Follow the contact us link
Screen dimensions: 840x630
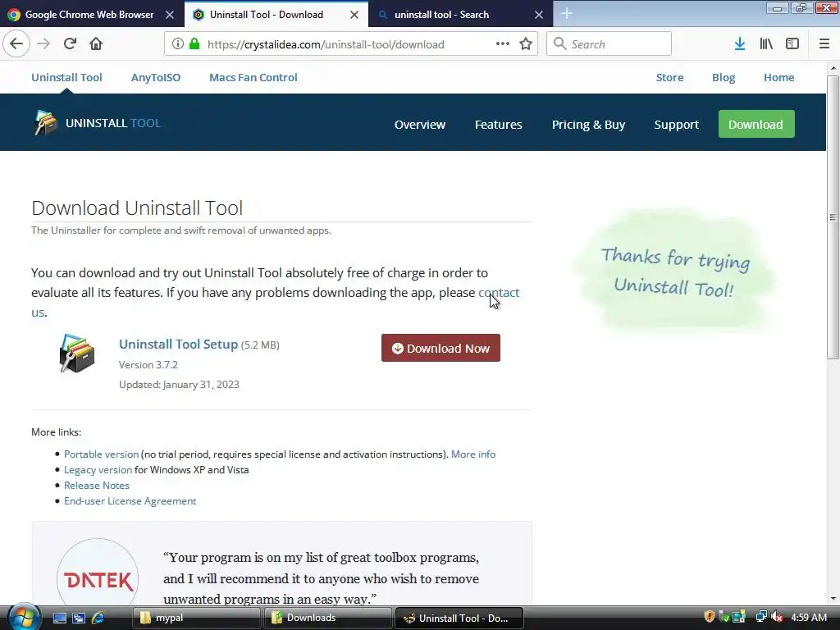499,293
